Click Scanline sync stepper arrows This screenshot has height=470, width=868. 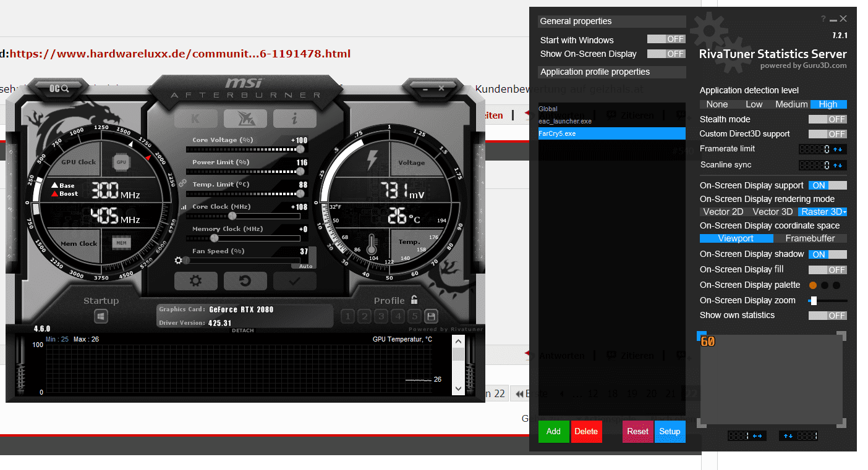838,166
